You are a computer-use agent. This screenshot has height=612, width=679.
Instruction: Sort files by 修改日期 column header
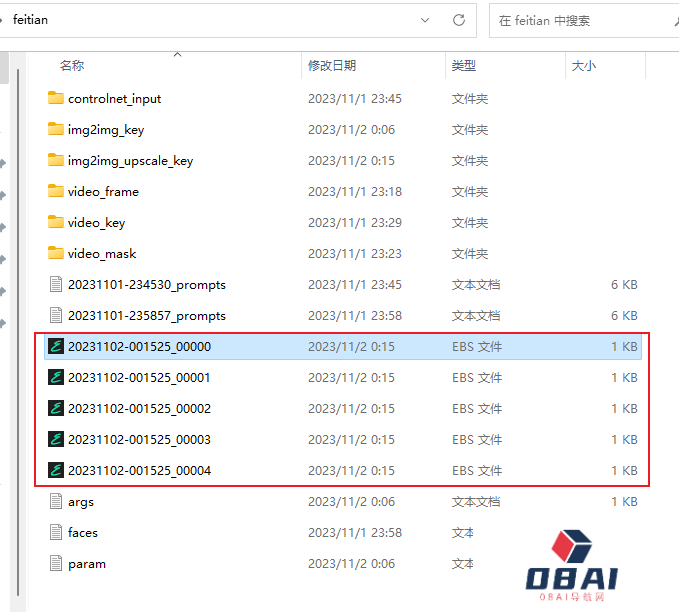[x=332, y=66]
